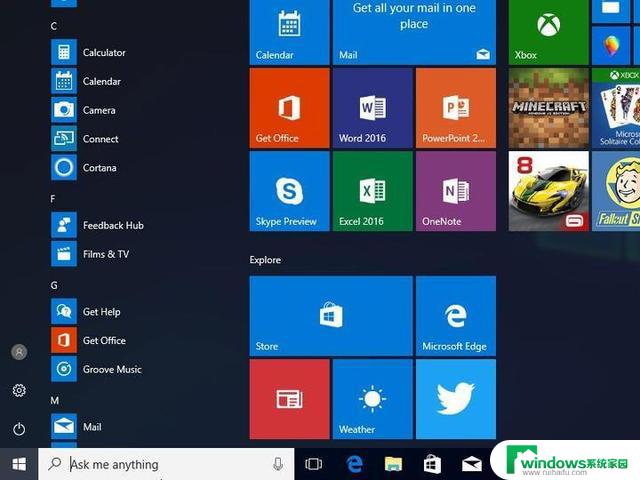Open the red News tile
Viewport: 640px width, 480px height.
coord(289,399)
